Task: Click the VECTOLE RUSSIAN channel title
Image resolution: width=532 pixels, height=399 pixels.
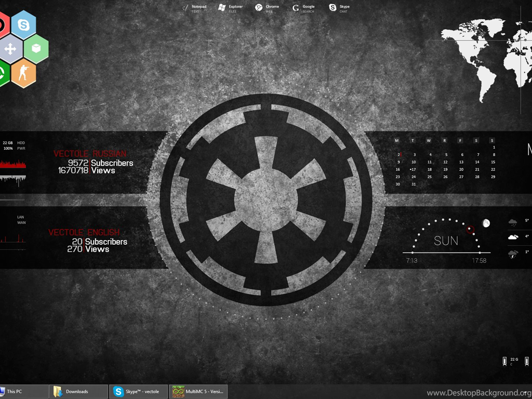Action: 90,154
